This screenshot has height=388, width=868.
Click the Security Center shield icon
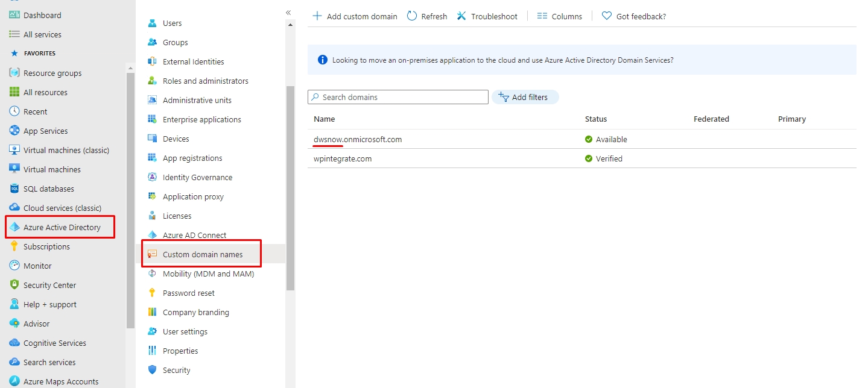14,285
